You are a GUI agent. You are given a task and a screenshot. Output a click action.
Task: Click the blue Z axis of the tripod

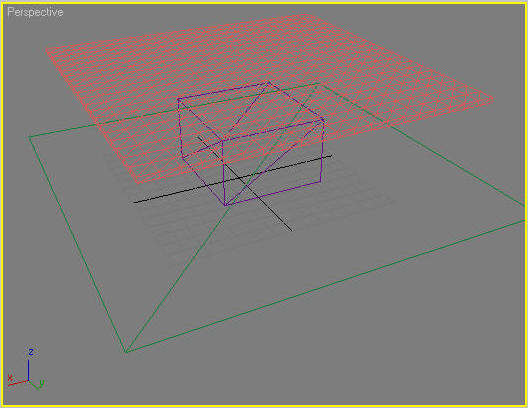[29, 370]
